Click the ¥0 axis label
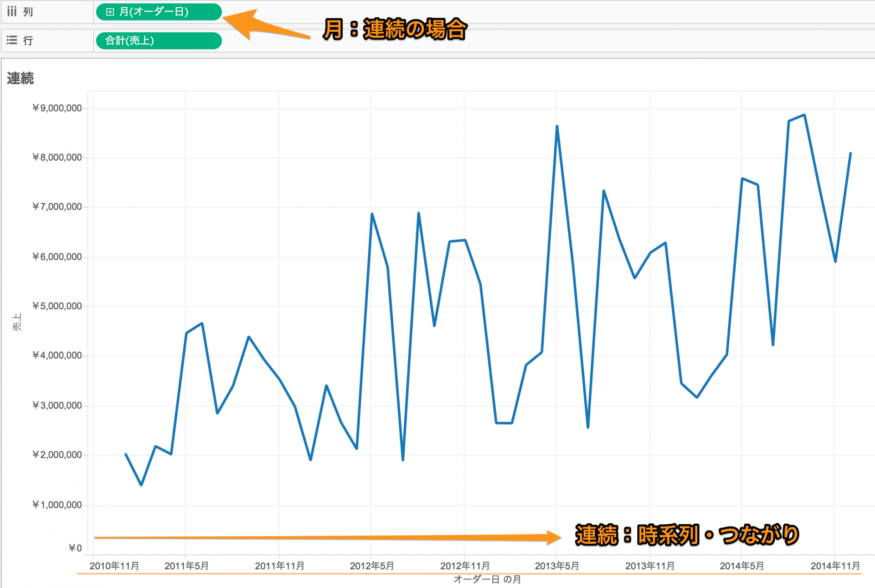The height and width of the screenshot is (588, 875). 75,548
